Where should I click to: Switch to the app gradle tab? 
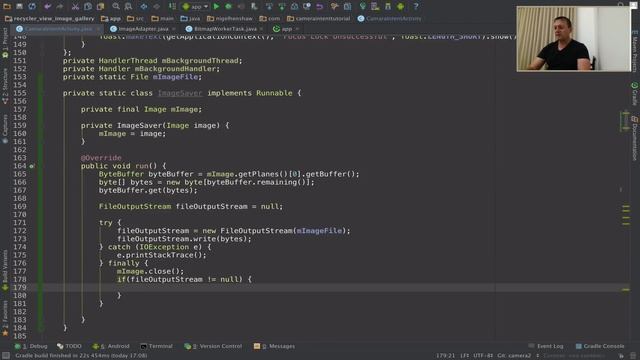(x=282, y=29)
